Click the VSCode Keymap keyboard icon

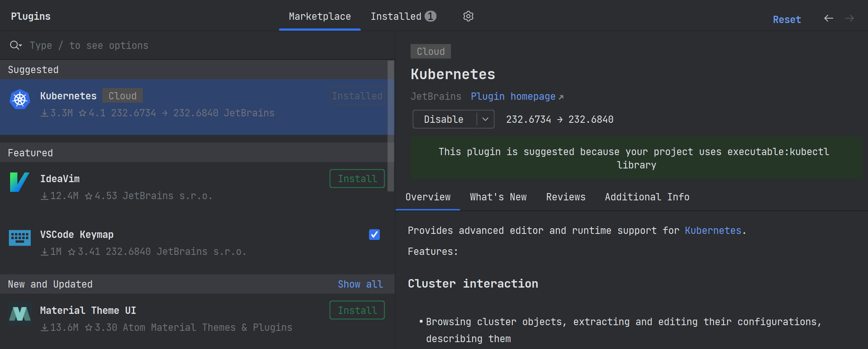20,238
